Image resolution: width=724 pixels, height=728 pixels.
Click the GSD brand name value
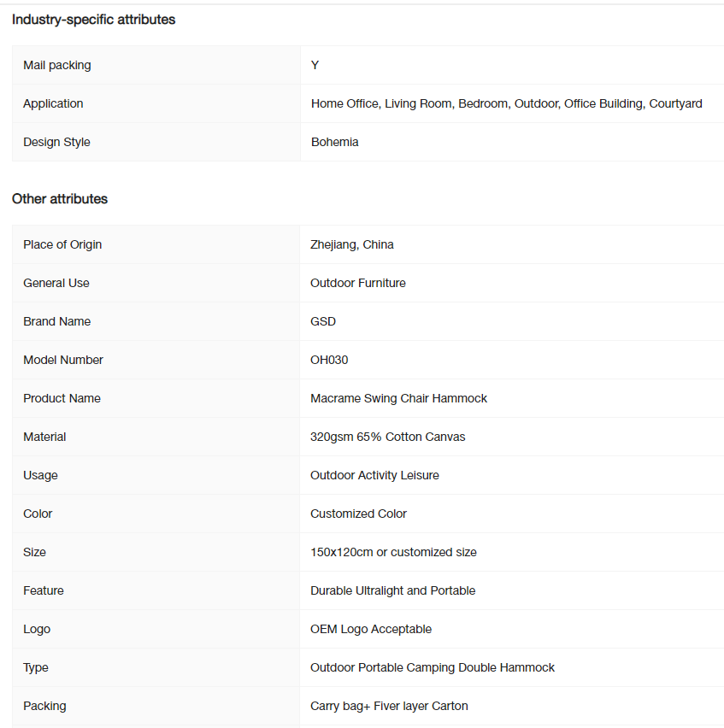323,322
